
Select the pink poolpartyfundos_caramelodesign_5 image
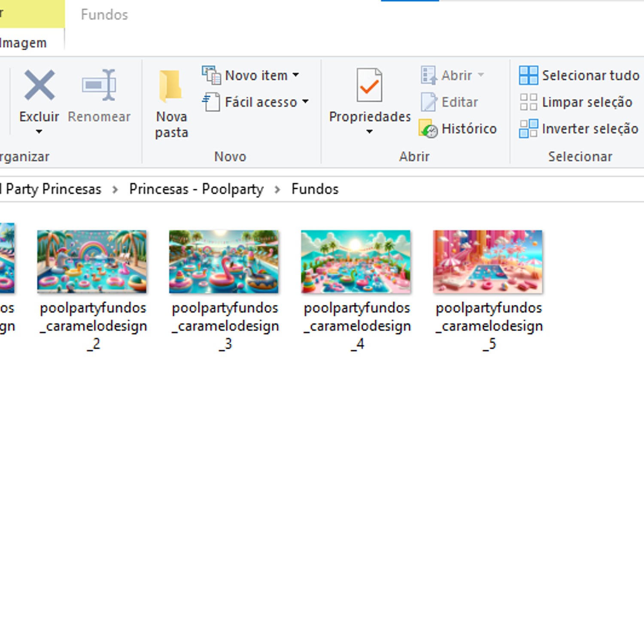(488, 262)
